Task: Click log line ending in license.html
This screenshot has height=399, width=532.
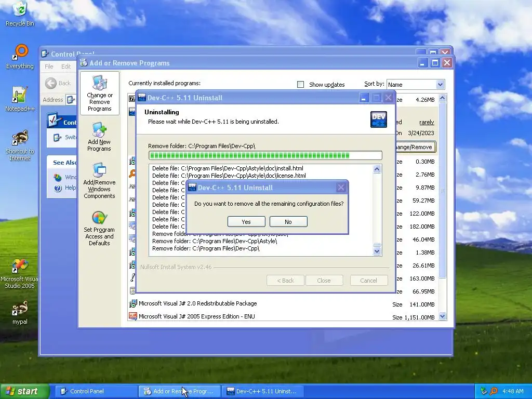Action: [x=229, y=176]
